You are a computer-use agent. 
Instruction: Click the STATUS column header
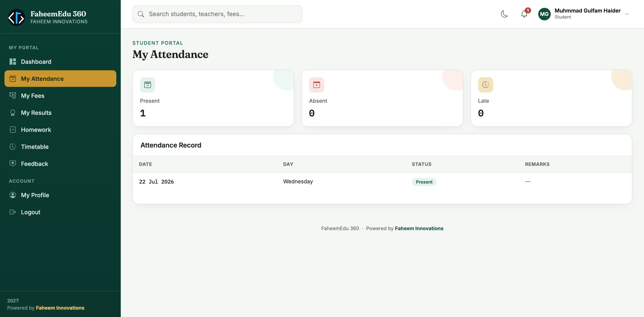(x=422, y=164)
